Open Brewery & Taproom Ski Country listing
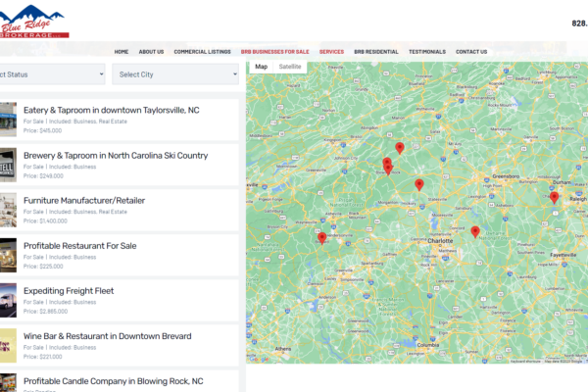The image size is (588, 392). coord(116,155)
